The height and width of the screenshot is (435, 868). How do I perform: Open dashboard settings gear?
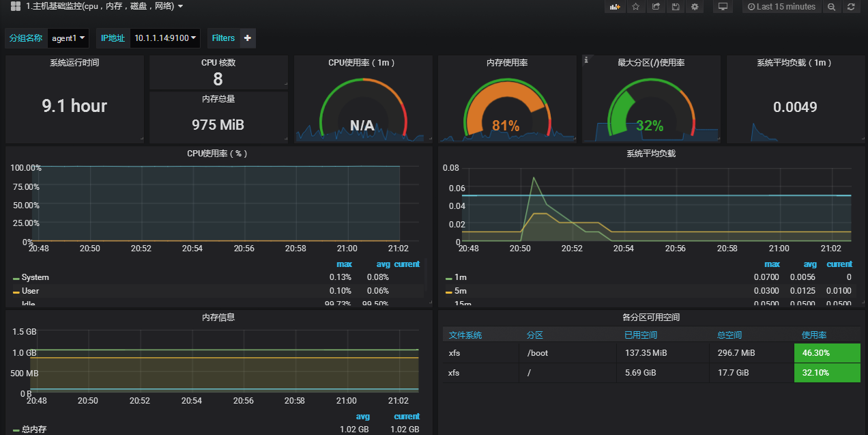click(x=695, y=7)
